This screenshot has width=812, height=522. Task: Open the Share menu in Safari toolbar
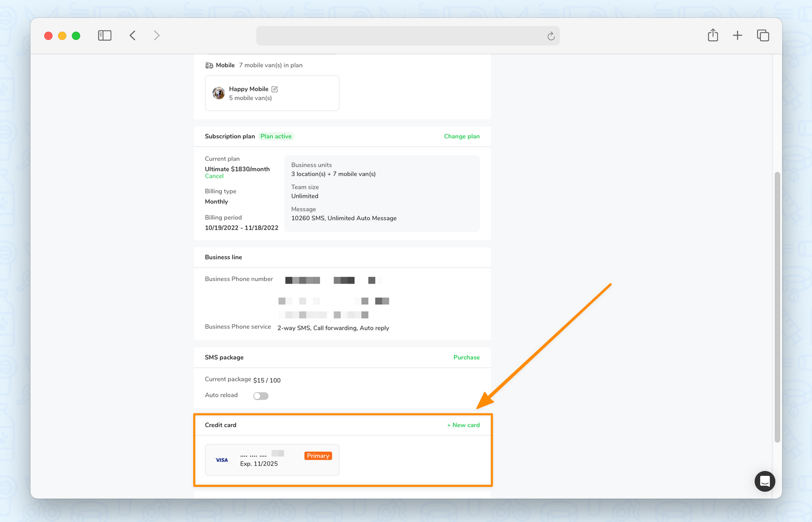712,35
